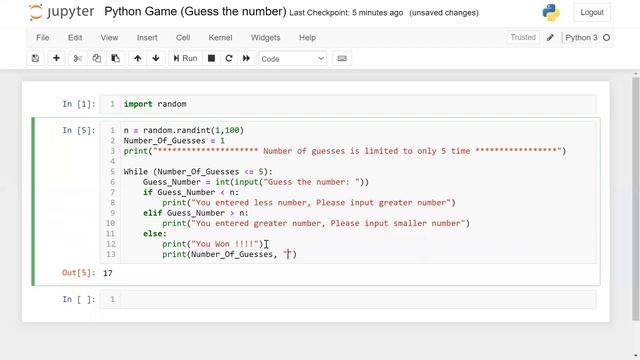Click the Guess_Number input line

coord(256,182)
